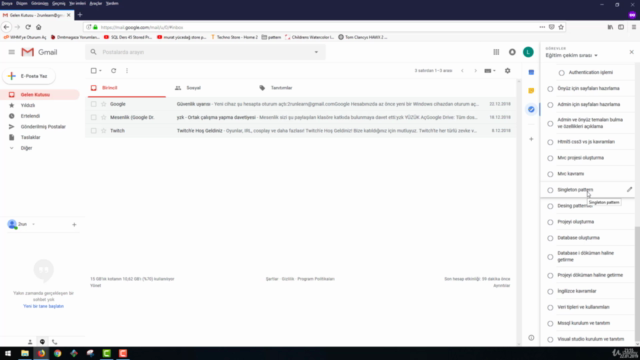Add a new hangouts contact plus
The height and width of the screenshot is (360, 640).
[x=74, y=224]
